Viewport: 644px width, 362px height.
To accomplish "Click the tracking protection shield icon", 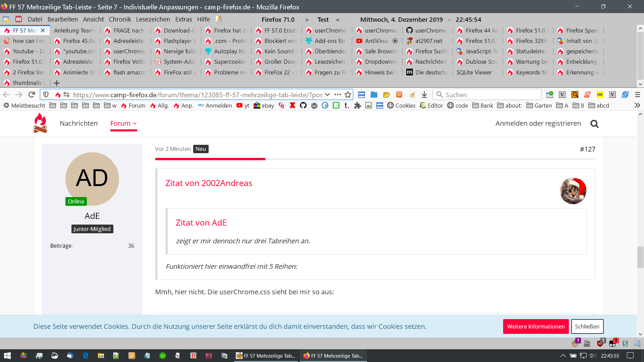I will [46, 95].
